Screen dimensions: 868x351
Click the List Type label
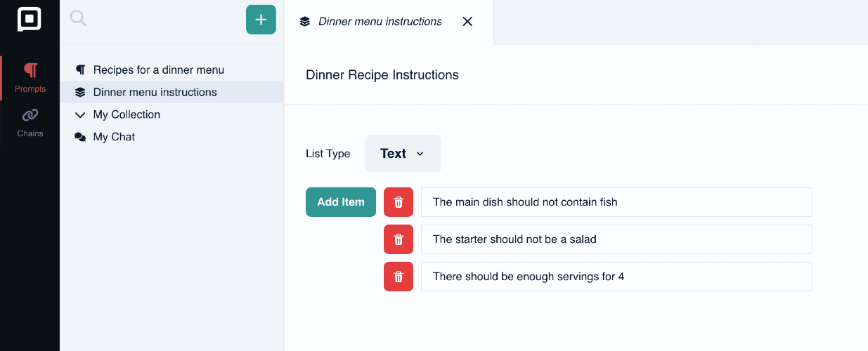click(x=328, y=154)
